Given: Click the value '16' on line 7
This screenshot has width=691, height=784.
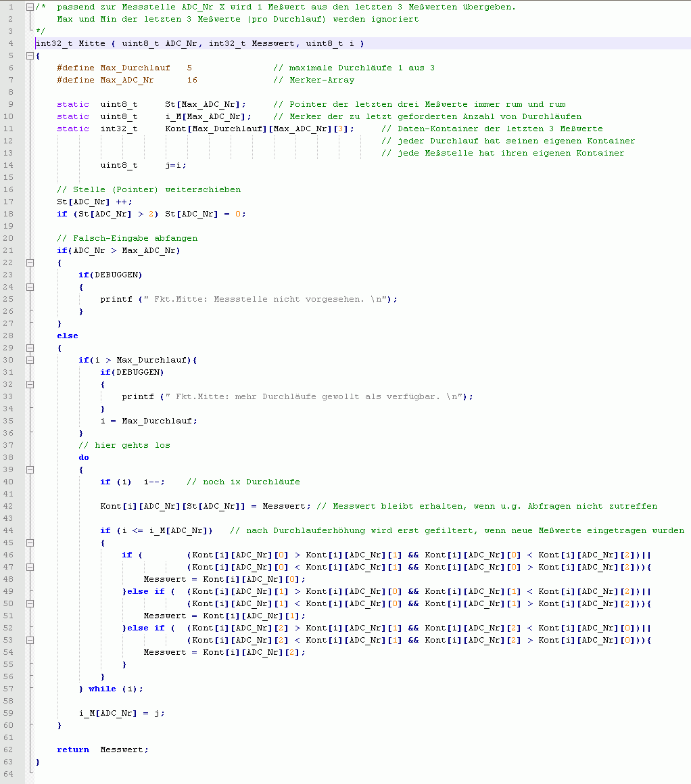Looking at the screenshot, I should [193, 80].
